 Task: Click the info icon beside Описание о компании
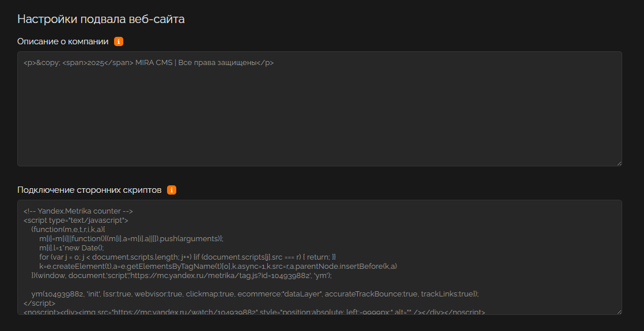119,41
